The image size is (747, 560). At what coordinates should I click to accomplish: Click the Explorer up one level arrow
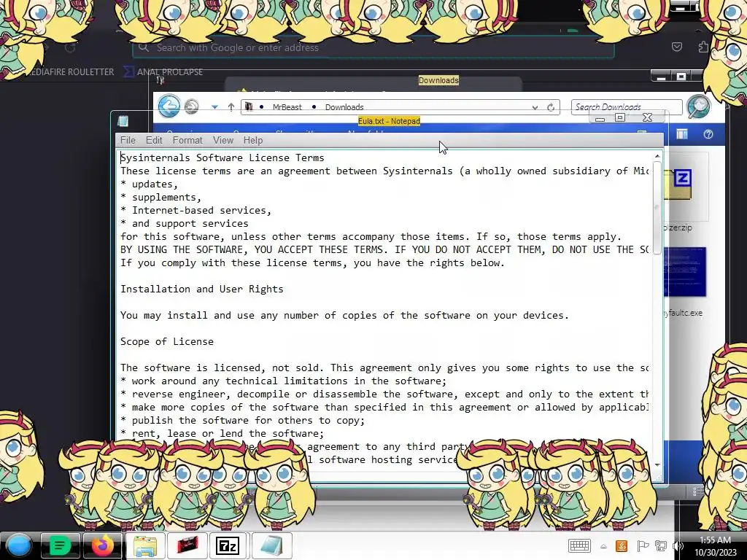click(231, 107)
